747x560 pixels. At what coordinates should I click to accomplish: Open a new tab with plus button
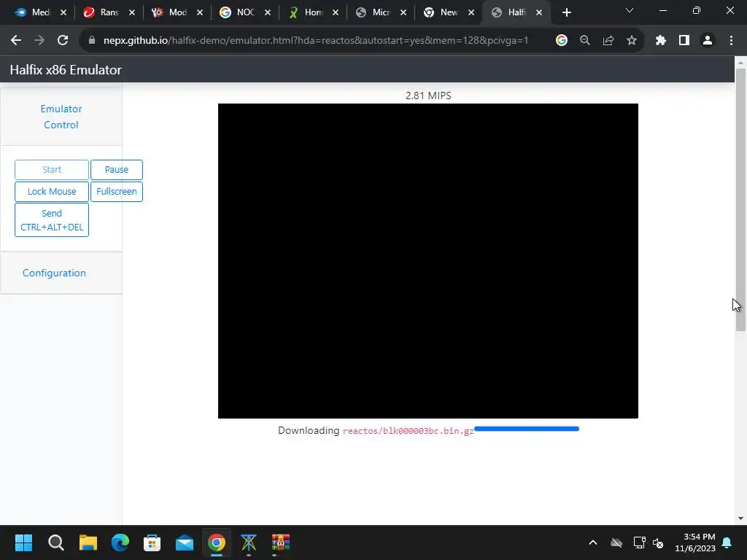coord(566,12)
